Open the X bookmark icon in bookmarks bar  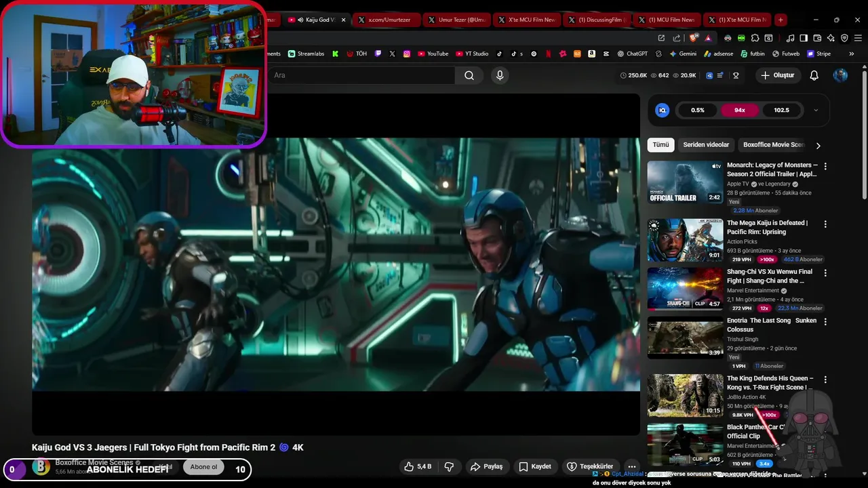tap(392, 54)
